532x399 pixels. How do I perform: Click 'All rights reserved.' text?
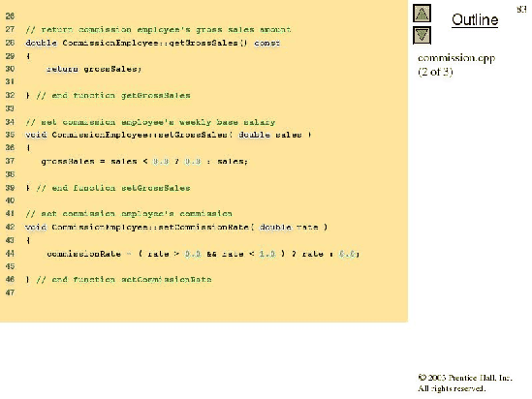coord(452,388)
